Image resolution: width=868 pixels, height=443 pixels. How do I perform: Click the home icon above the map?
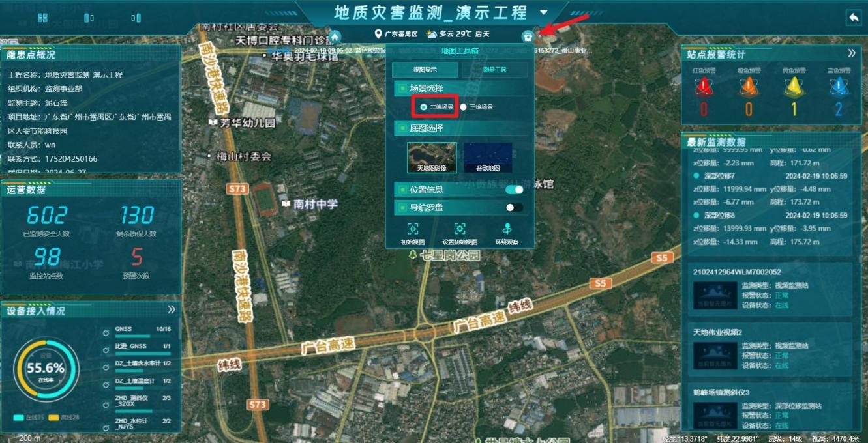335,36
